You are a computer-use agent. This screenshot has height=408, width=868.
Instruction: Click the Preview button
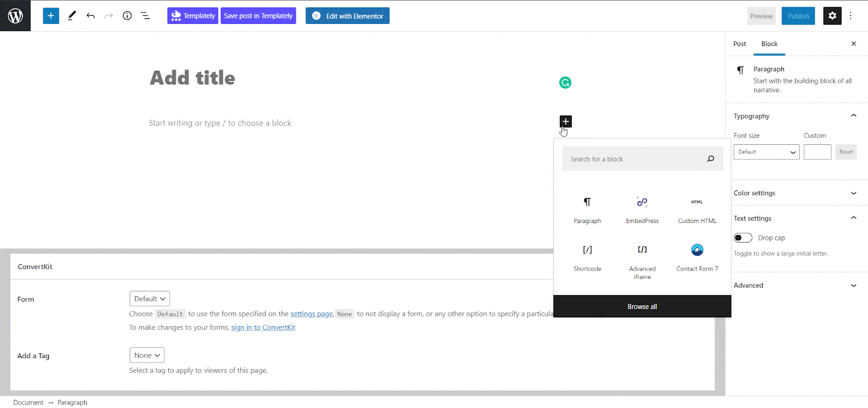click(x=761, y=16)
